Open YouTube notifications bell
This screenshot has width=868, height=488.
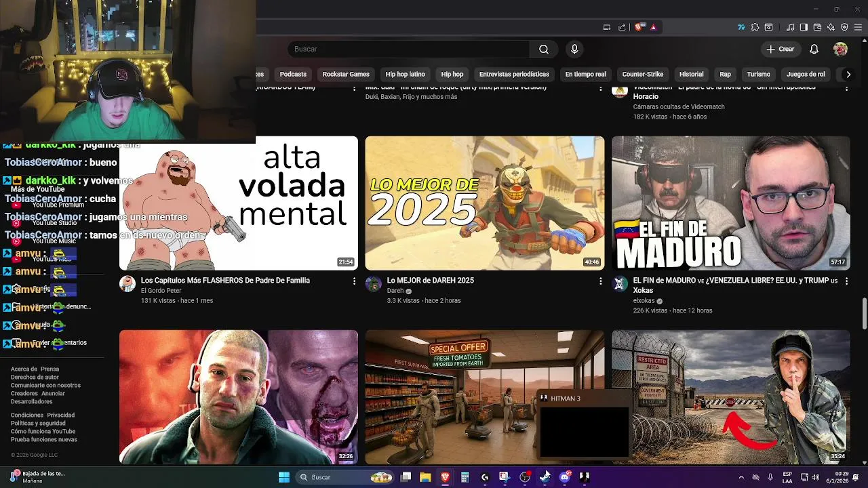[814, 49]
